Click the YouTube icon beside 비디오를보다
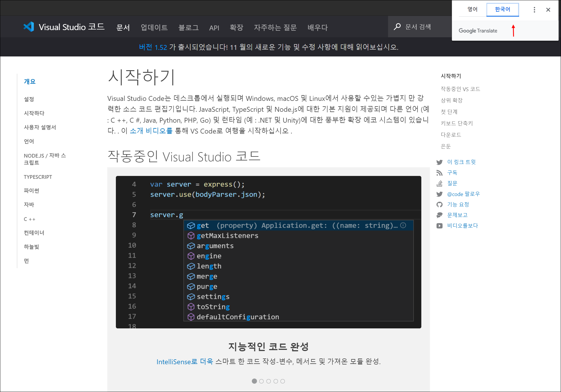561x392 pixels. pos(439,226)
